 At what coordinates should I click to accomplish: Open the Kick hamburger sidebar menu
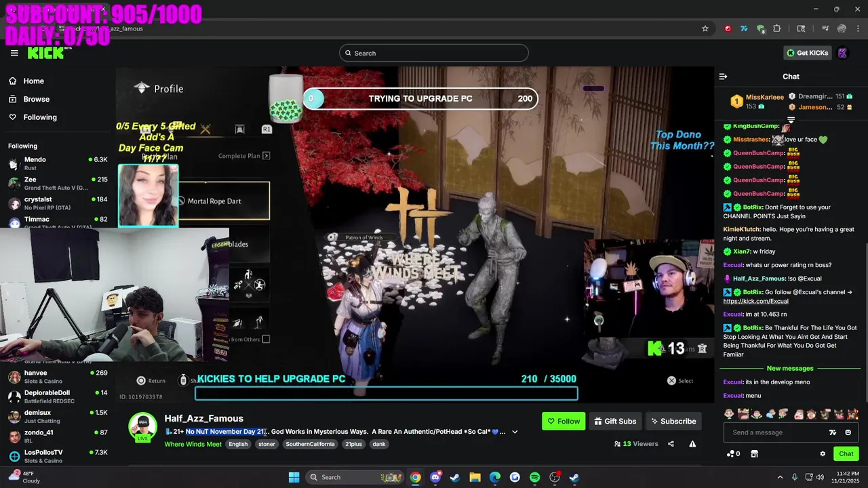pos(14,53)
